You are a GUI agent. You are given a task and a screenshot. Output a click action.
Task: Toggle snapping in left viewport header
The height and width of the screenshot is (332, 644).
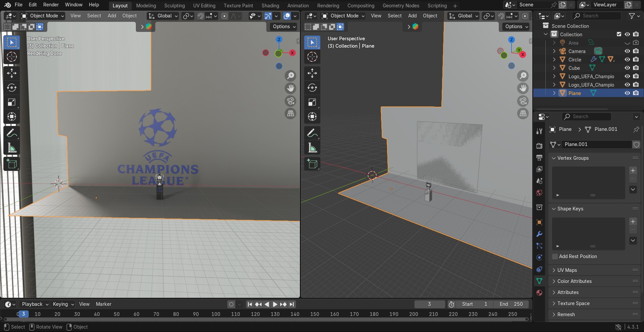(x=201, y=16)
